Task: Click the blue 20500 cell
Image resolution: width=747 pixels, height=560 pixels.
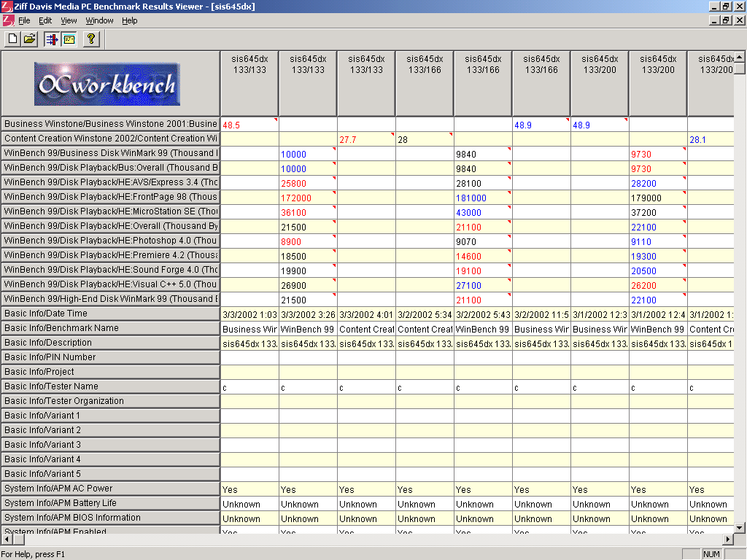Action: 658,271
